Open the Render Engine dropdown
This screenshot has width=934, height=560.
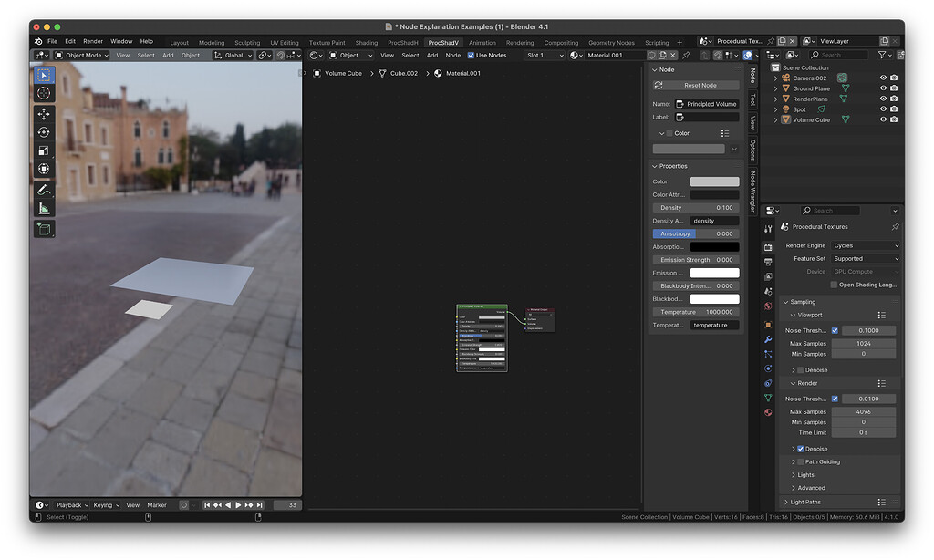point(865,245)
